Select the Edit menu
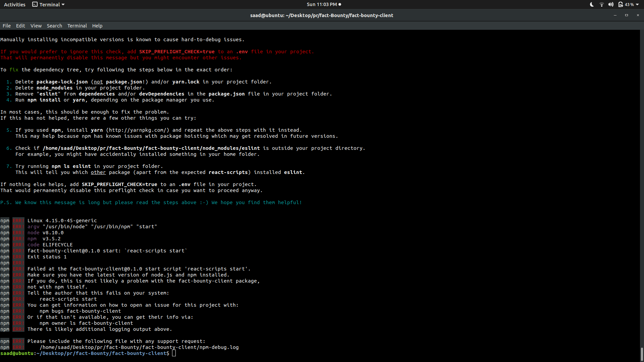The image size is (644, 362). (20, 25)
